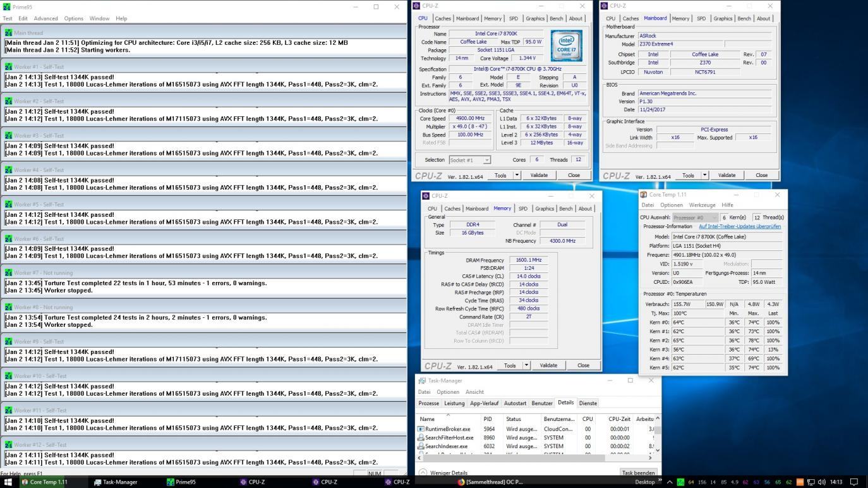Click the Tj. Max 100°C value in Core Temp
Screen dimensions: 868x488
pos(697,313)
